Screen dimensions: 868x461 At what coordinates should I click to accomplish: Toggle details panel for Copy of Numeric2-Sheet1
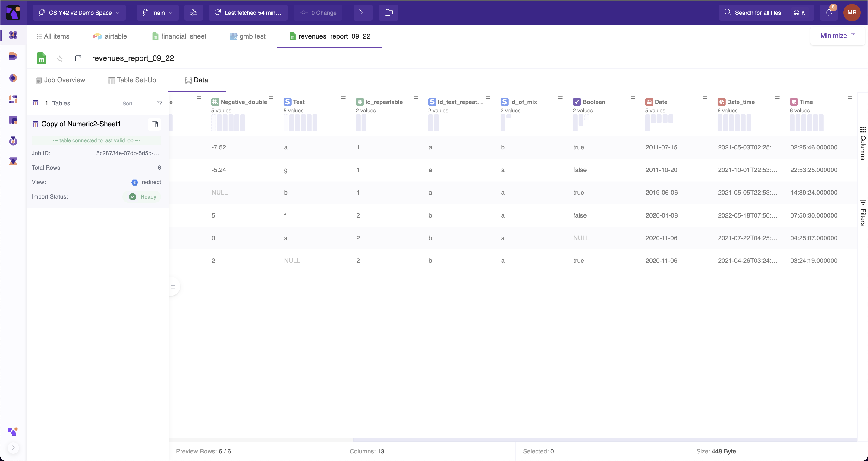154,124
